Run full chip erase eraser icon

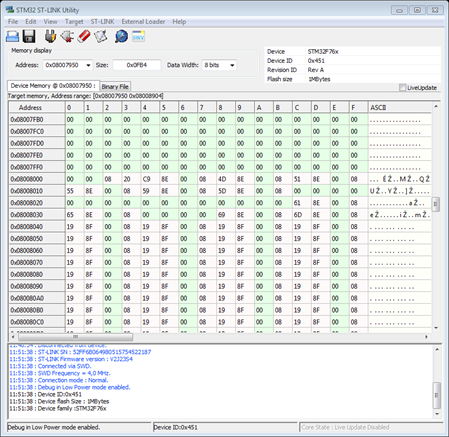(84, 36)
